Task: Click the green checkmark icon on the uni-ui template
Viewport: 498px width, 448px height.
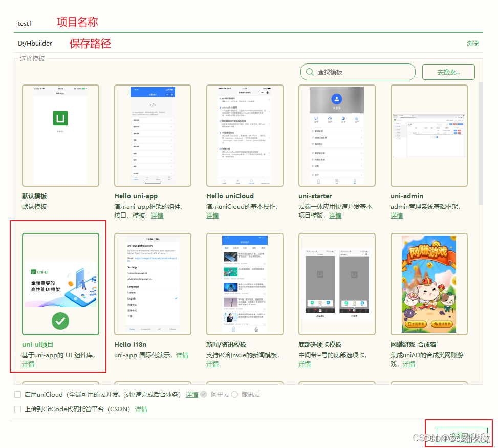Action: click(x=60, y=321)
